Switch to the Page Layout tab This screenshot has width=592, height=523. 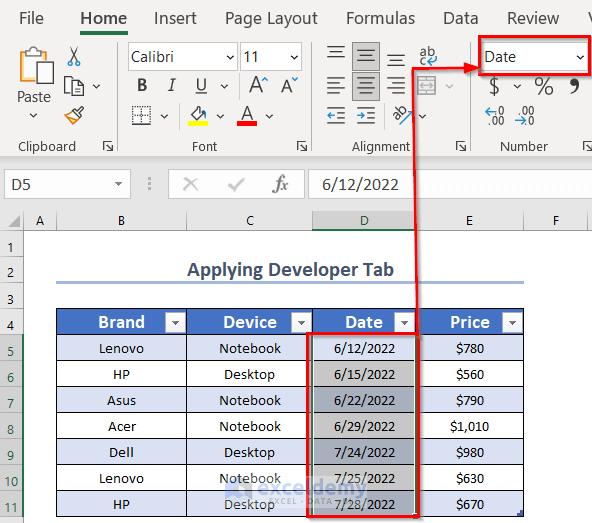point(271,18)
